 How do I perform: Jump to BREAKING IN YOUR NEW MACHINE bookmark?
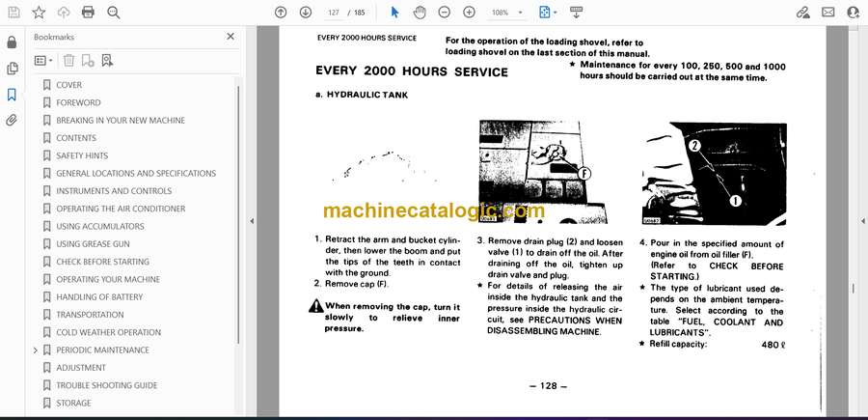(x=121, y=121)
